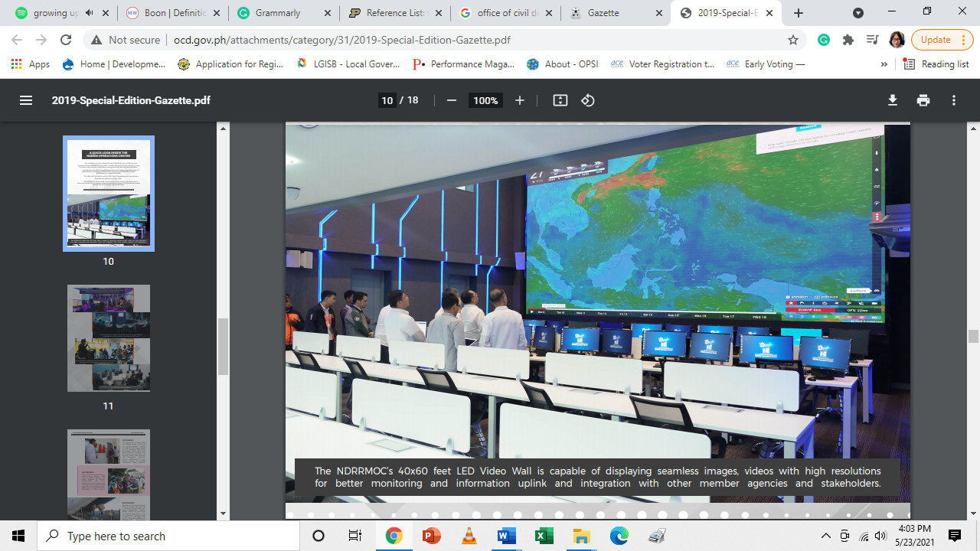The height and width of the screenshot is (551, 980).
Task: Open Excel from the taskbar
Action: [x=544, y=536]
